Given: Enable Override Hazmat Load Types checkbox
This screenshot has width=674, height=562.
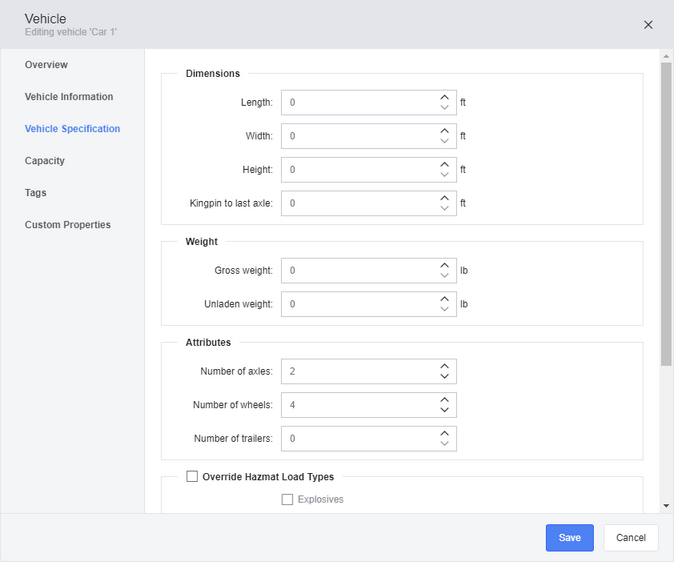Looking at the screenshot, I should click(x=192, y=476).
